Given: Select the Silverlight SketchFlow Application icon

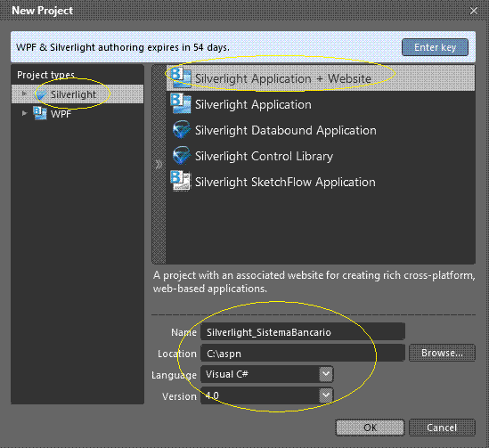Looking at the screenshot, I should (x=181, y=181).
